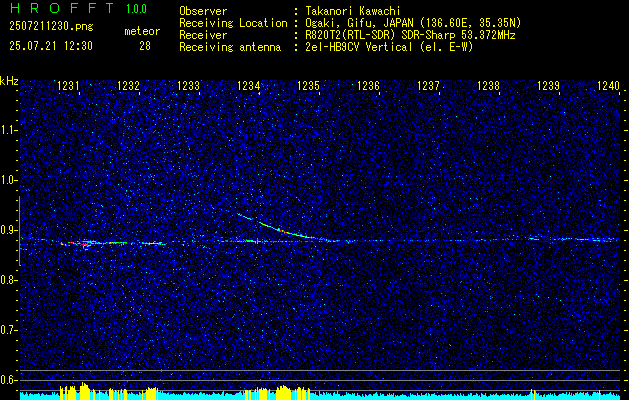629x400 pixels.
Task: Click the 0.9 kHz axis label
Action: [x=8, y=230]
